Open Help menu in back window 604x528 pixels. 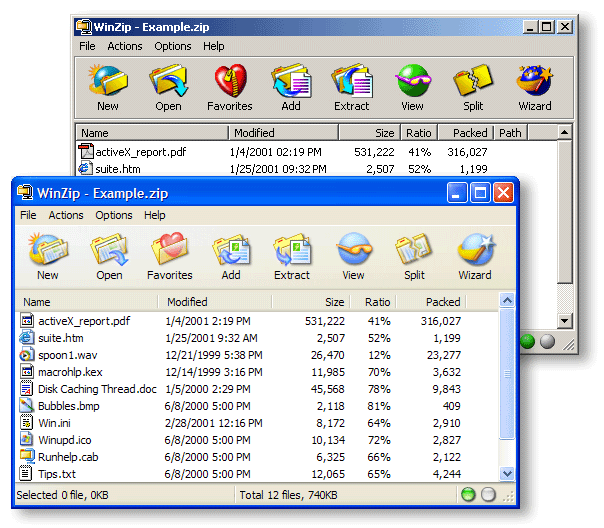[x=214, y=46]
